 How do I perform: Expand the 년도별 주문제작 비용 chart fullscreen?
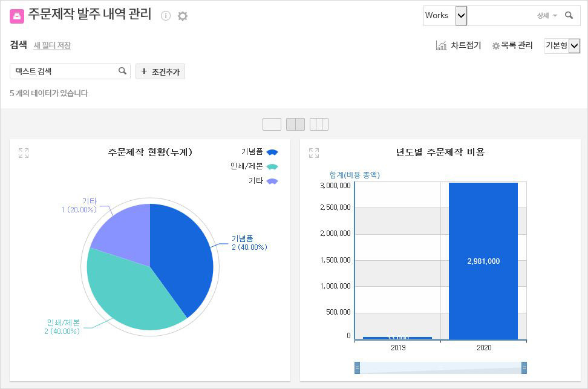click(x=314, y=153)
